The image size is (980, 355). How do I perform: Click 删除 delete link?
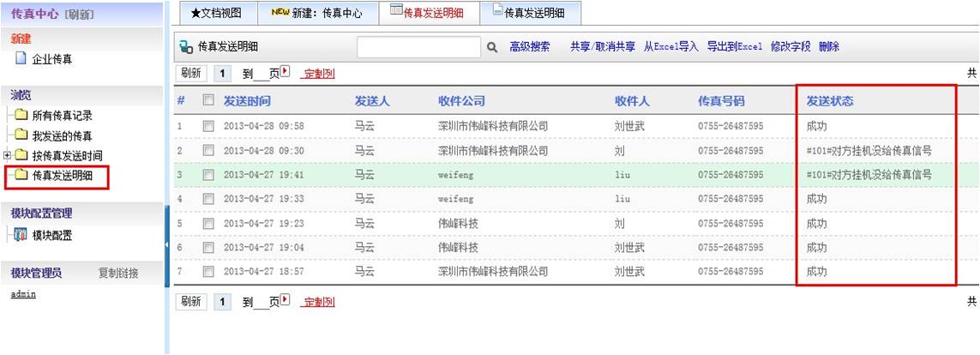[829, 47]
